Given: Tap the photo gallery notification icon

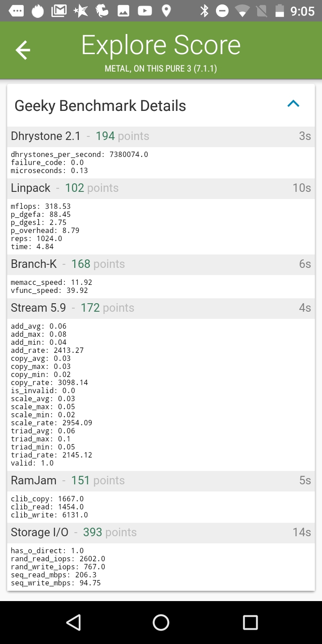Looking at the screenshot, I should (123, 11).
